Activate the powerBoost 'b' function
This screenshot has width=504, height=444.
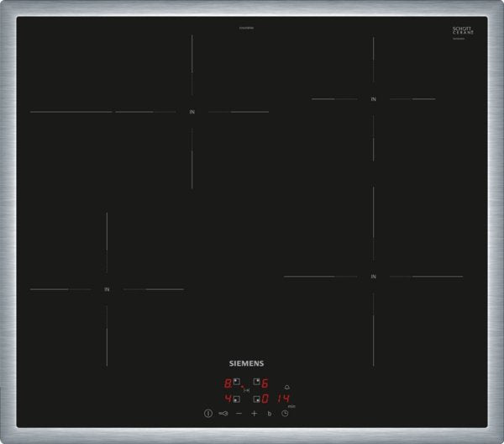(270, 414)
